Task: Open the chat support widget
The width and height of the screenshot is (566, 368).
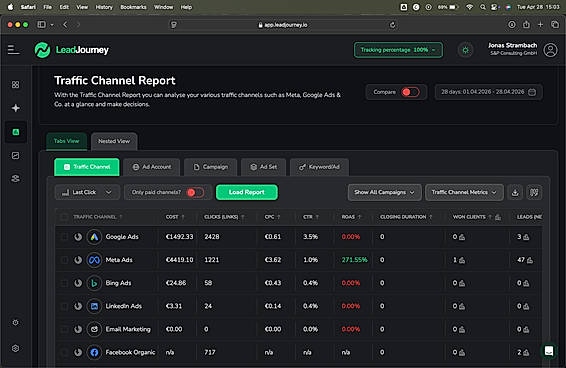Action: click(x=549, y=351)
